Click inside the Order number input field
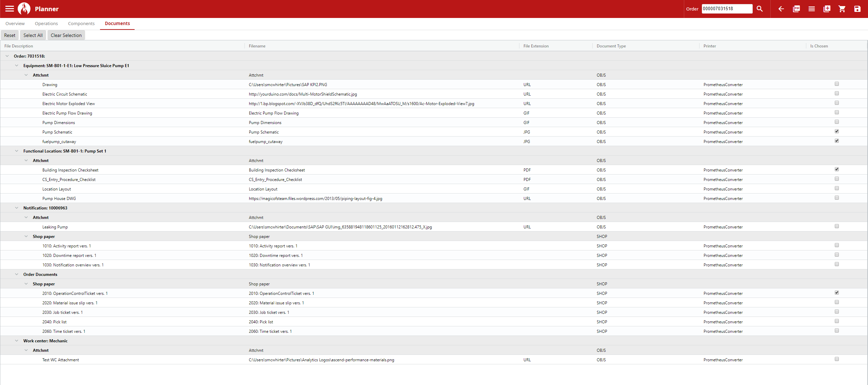868x385 pixels. click(727, 8)
